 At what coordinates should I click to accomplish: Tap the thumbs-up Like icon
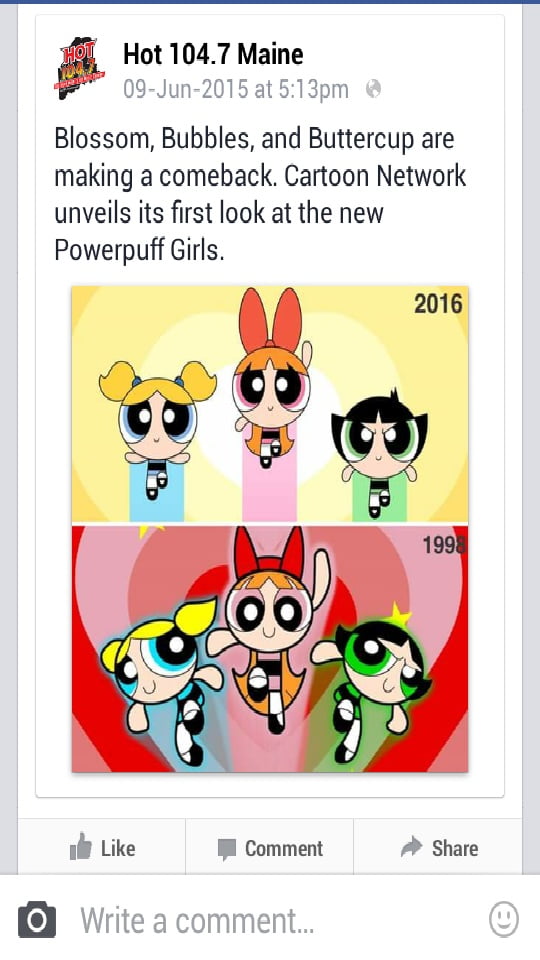[80, 847]
